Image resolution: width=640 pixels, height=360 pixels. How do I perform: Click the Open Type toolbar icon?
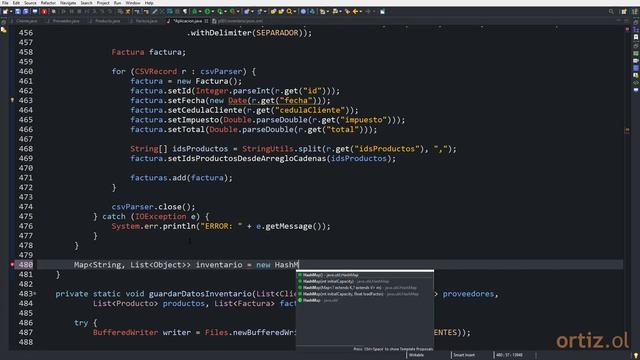coord(273,11)
